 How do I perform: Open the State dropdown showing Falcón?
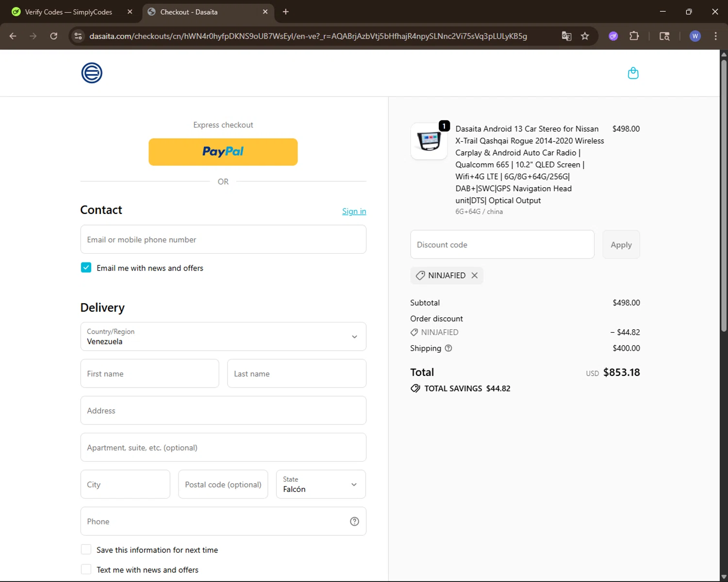pos(321,484)
